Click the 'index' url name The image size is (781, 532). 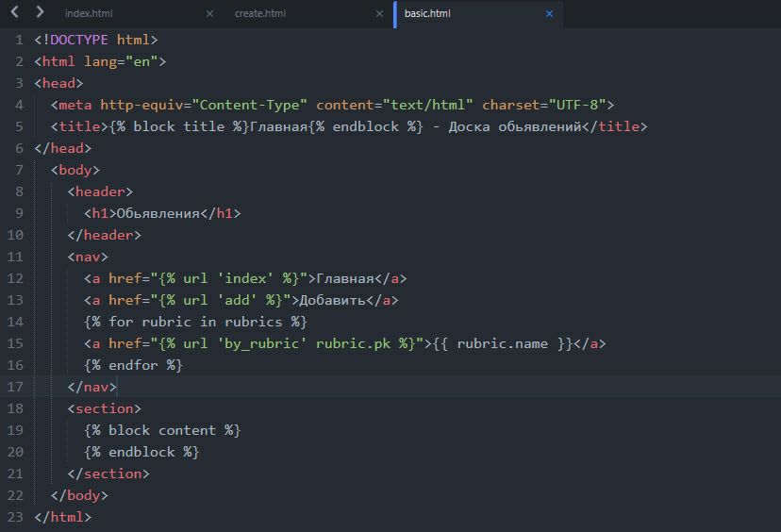245,278
